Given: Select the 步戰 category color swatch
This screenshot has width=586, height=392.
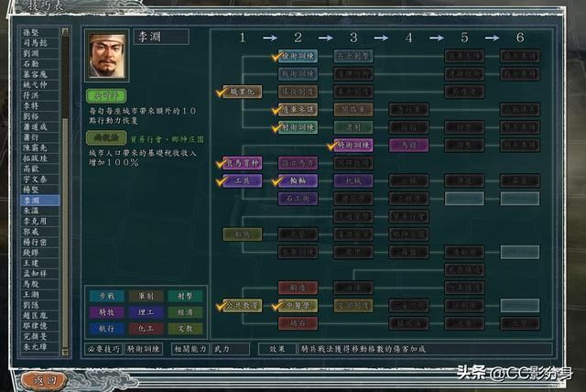Looking at the screenshot, I should [106, 296].
